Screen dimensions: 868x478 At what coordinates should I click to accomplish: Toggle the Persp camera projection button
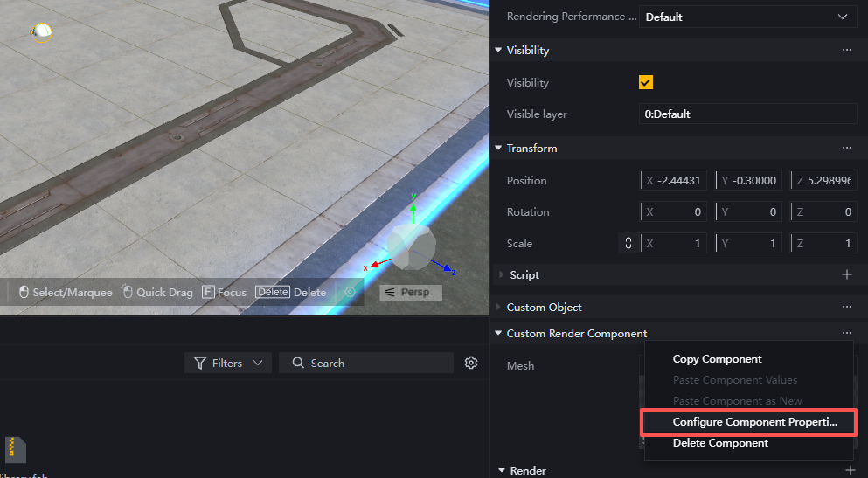pos(410,292)
